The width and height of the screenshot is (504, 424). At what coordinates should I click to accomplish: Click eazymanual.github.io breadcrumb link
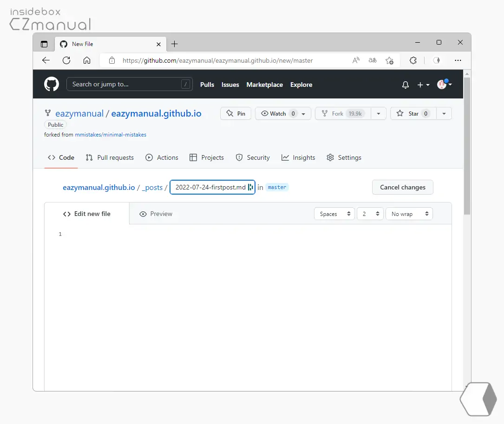[x=98, y=188]
